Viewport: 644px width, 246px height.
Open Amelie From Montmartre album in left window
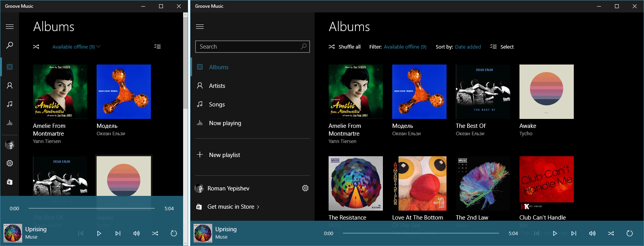pyautogui.click(x=60, y=92)
